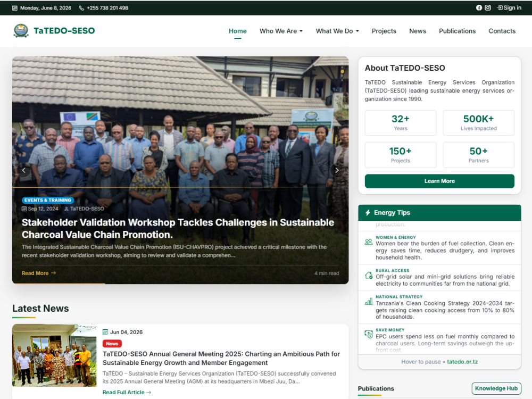This screenshot has height=399, width=532.
Task: Click Read Full Article link
Action: pos(127,392)
